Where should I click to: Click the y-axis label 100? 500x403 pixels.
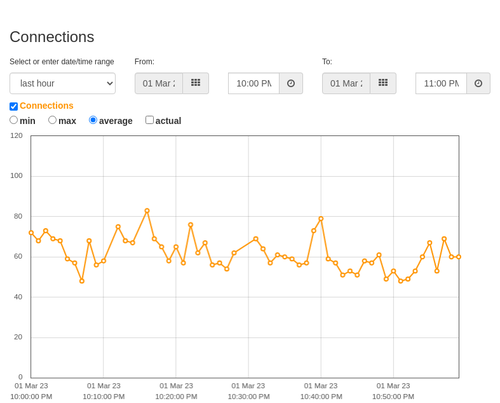(16, 176)
